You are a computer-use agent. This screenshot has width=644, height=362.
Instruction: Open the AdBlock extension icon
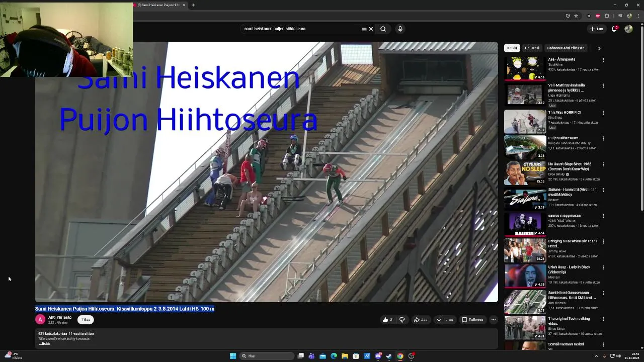pyautogui.click(x=598, y=16)
